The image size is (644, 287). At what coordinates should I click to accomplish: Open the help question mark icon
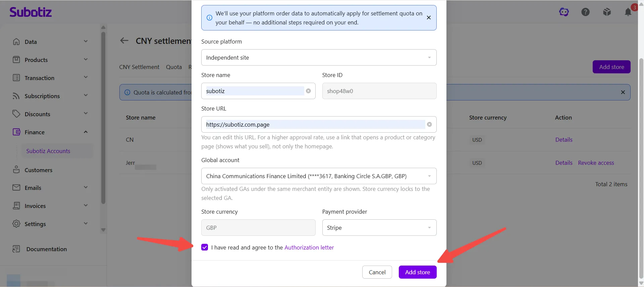tap(585, 12)
